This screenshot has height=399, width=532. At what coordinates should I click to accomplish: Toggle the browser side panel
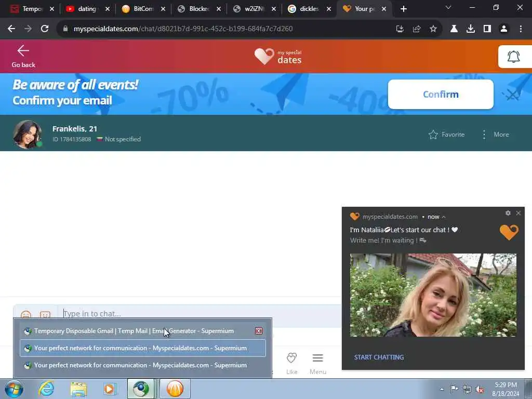tap(487, 29)
